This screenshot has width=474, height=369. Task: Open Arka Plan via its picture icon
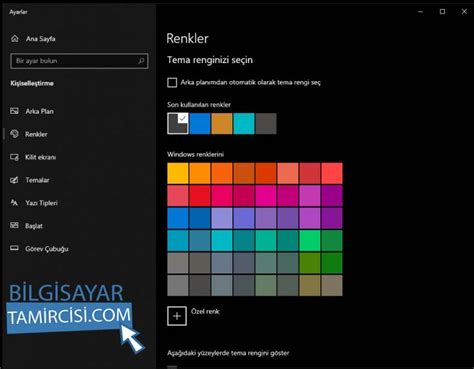tap(14, 111)
